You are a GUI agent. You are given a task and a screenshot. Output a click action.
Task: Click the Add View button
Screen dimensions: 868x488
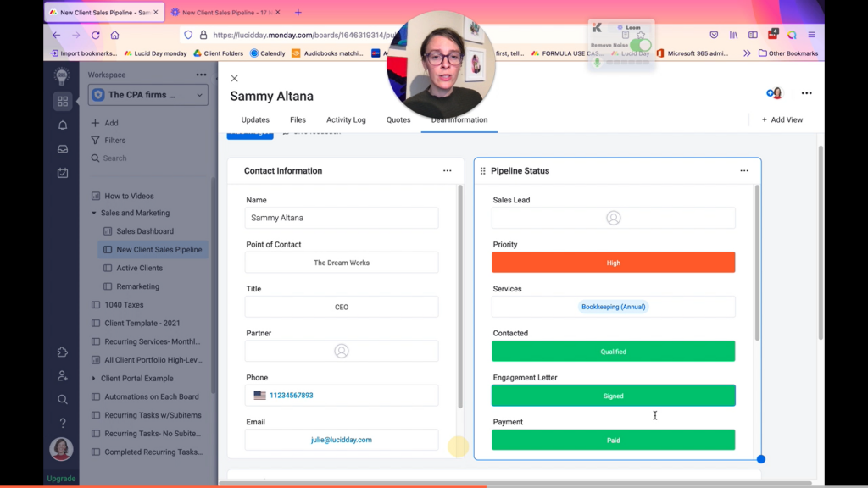(782, 120)
